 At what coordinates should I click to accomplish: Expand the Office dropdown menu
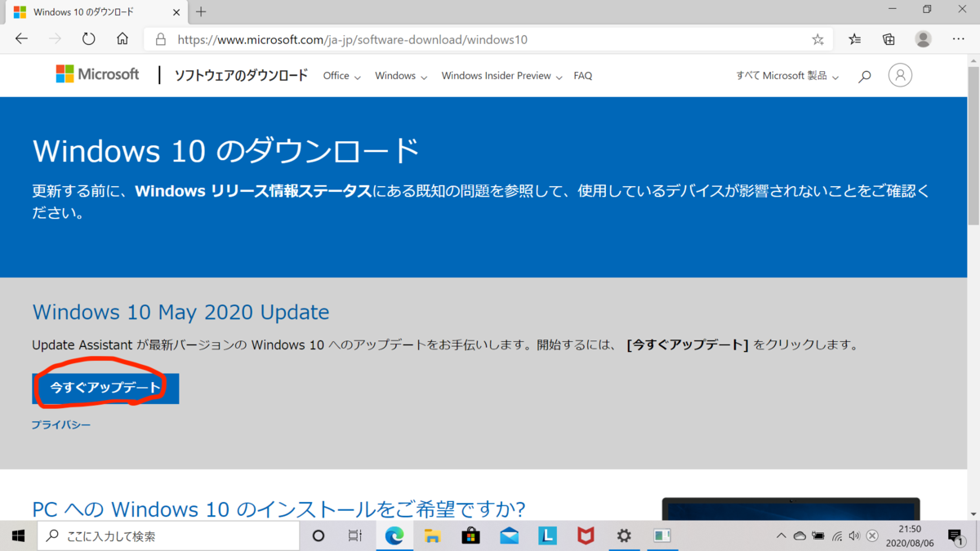(x=341, y=76)
